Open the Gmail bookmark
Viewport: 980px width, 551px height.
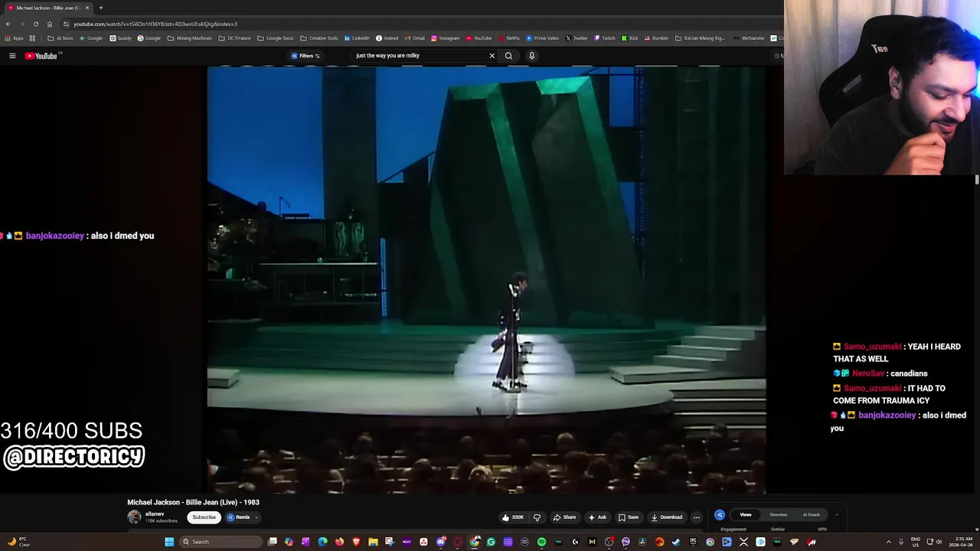[414, 38]
